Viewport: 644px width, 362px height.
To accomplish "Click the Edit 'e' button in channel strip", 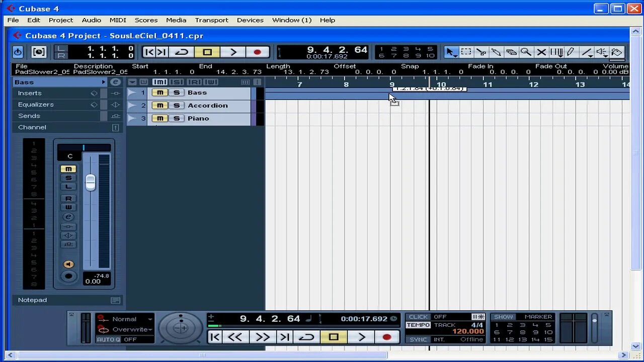I will coord(68,217).
